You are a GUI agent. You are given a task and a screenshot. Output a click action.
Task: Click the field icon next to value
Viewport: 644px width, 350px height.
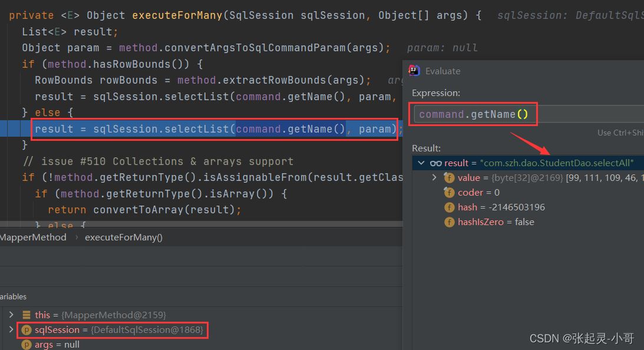point(449,178)
